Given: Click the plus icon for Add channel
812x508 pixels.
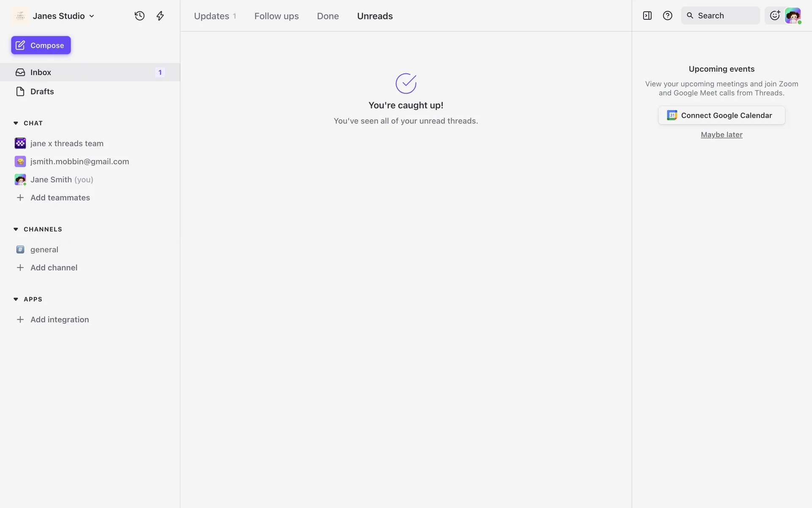Looking at the screenshot, I should coord(20,268).
